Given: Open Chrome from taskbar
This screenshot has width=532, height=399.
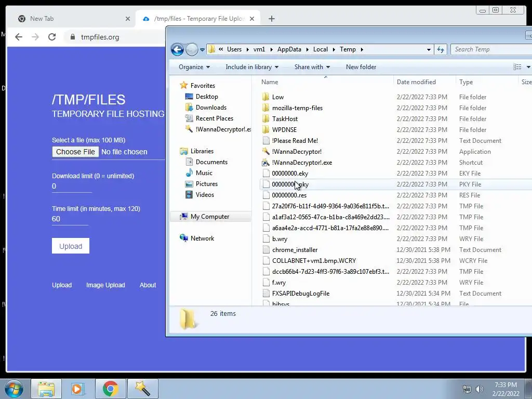Looking at the screenshot, I should tap(110, 389).
